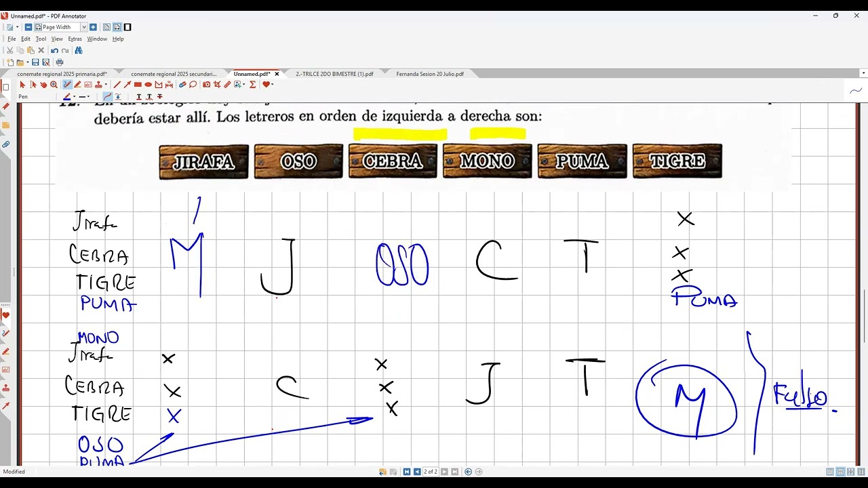Viewport: 868px width, 488px height.
Task: Go to the first page
Action: click(406, 472)
